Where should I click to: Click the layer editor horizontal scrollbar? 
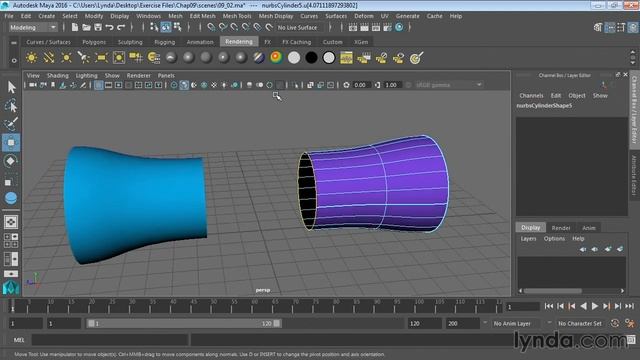coord(553,291)
